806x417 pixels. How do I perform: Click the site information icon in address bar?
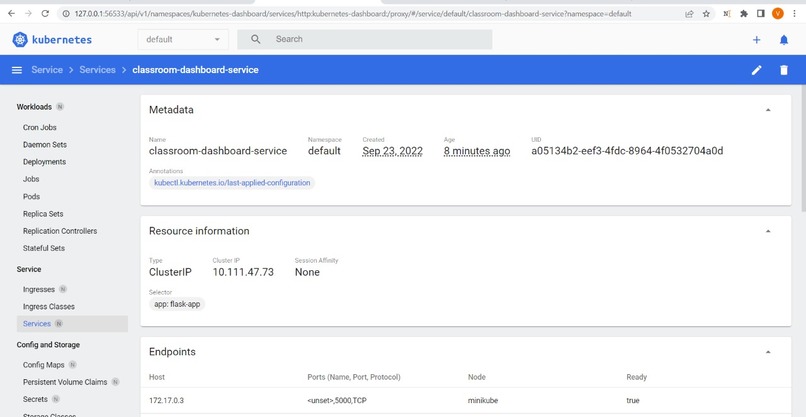point(66,14)
